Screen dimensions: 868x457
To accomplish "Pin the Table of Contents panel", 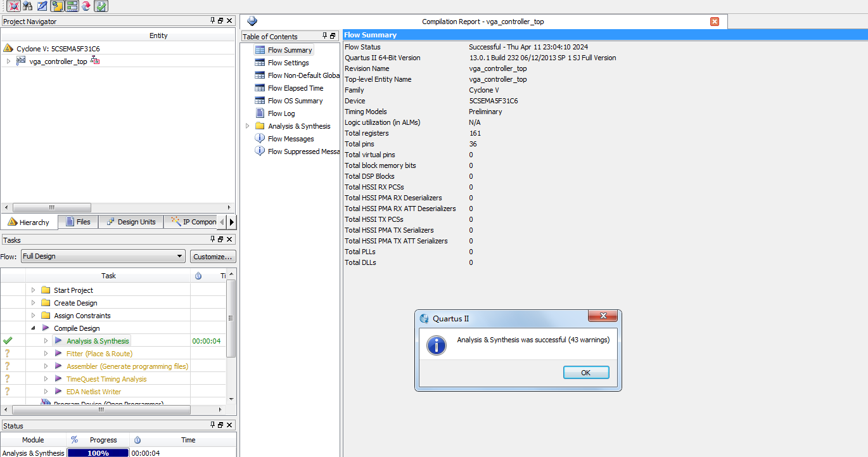I will click(325, 36).
